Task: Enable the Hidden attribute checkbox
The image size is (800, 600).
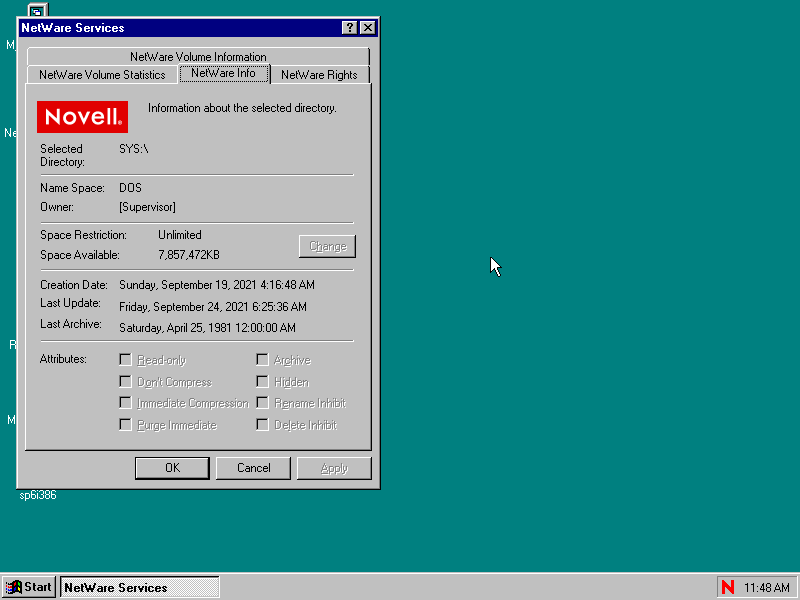Action: pyautogui.click(x=262, y=382)
